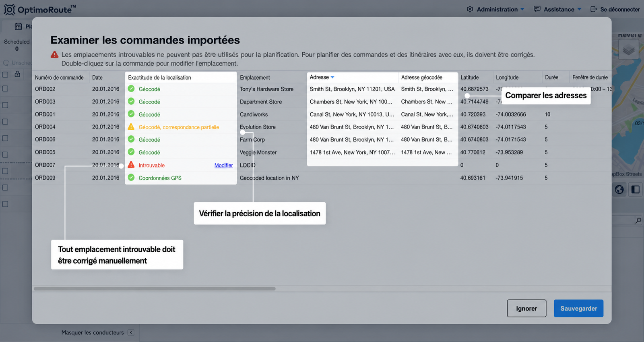Select the Durée column header
This screenshot has width=644, height=342.
(x=551, y=77)
